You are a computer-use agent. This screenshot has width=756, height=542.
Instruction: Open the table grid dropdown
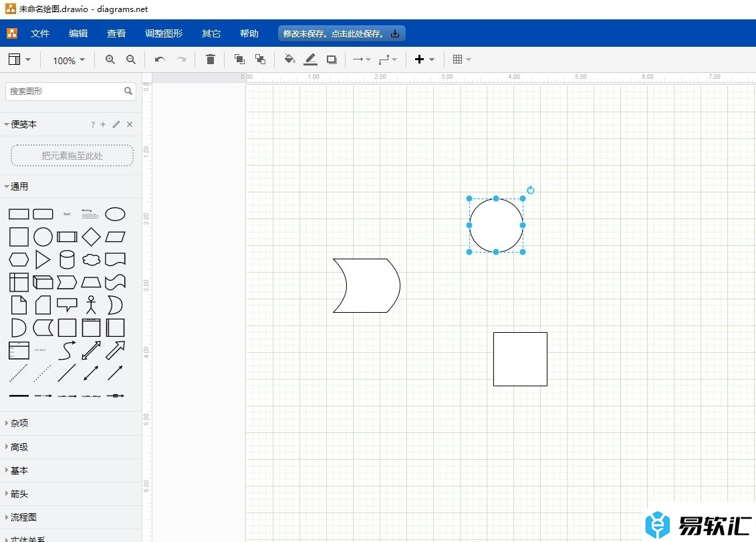click(x=461, y=59)
